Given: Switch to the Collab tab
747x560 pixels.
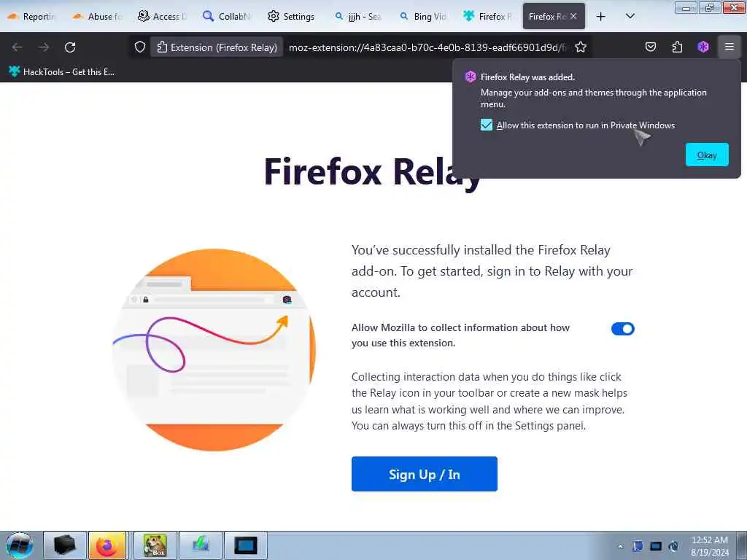Looking at the screenshot, I should pos(227,16).
